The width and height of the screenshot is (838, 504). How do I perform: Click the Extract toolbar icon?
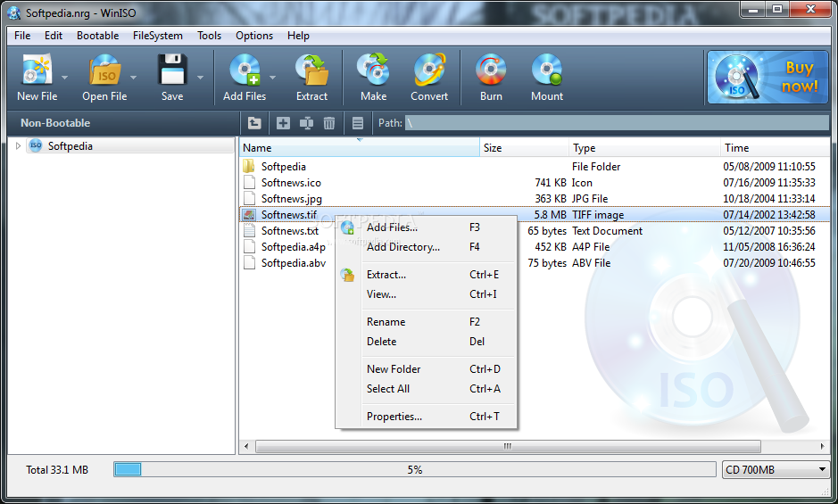(312, 70)
